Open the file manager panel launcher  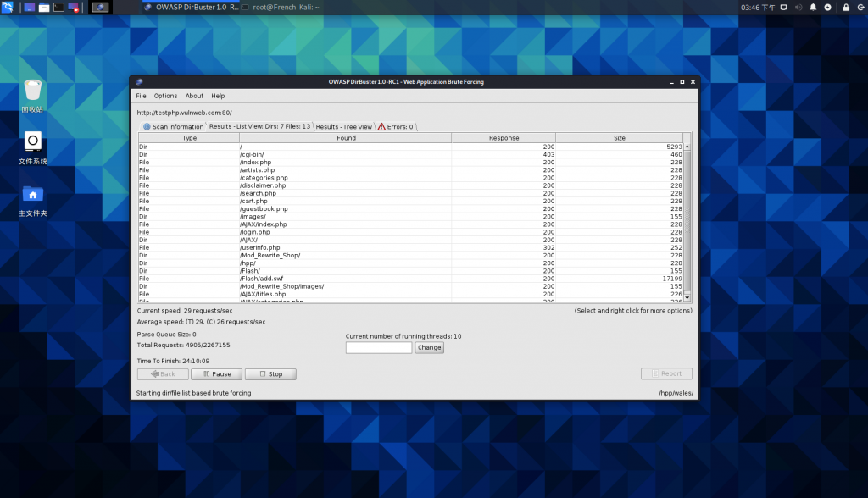click(x=44, y=7)
